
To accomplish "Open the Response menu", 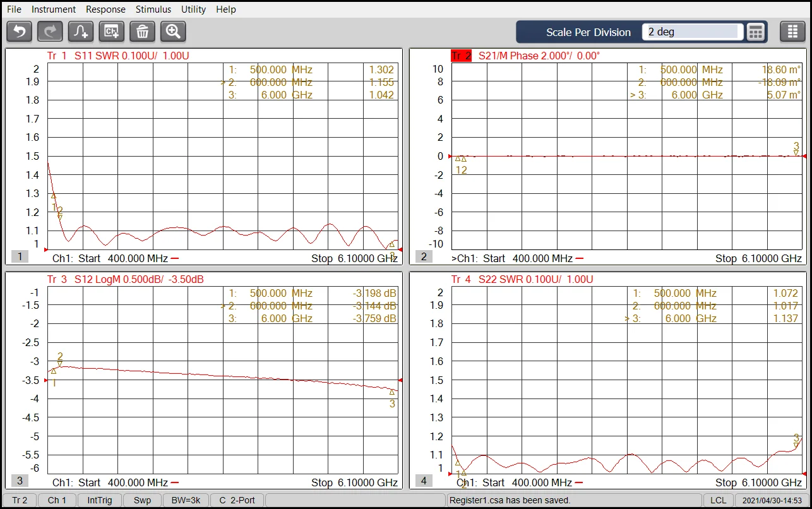I will (x=105, y=9).
